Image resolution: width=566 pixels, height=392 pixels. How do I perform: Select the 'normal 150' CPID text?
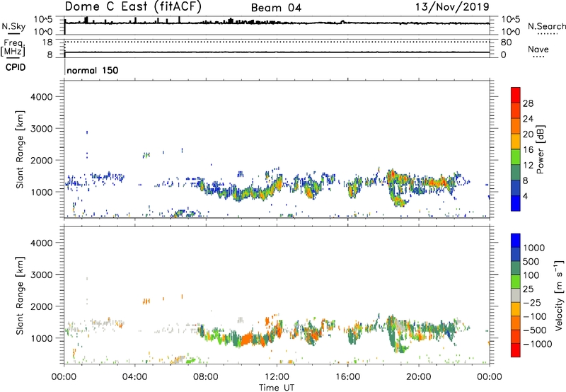(x=93, y=70)
